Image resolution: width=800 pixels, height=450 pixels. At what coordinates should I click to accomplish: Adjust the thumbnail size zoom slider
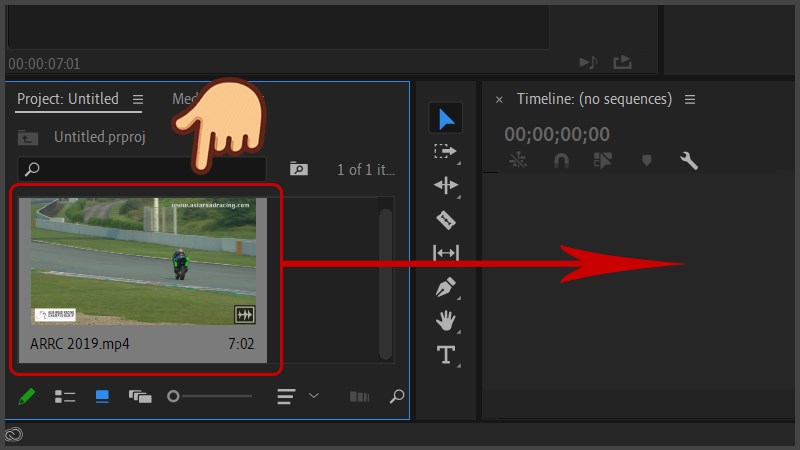[x=210, y=396]
